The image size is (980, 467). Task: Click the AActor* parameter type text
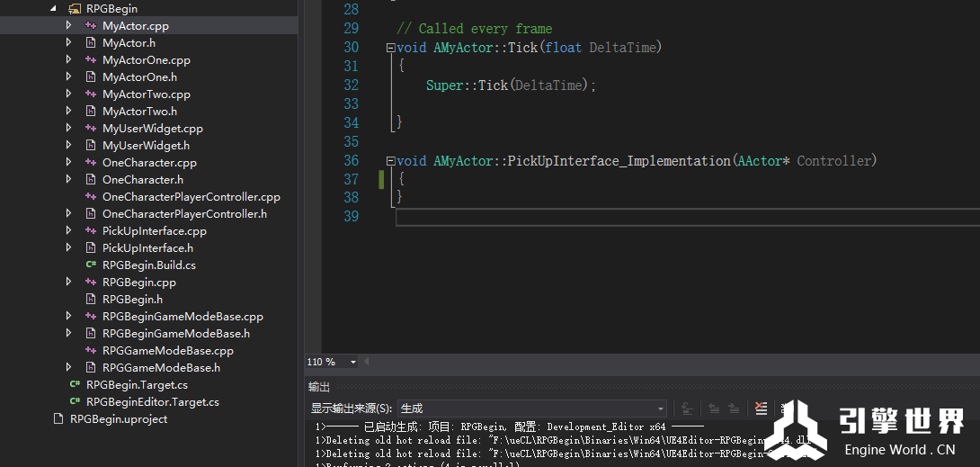(x=763, y=161)
